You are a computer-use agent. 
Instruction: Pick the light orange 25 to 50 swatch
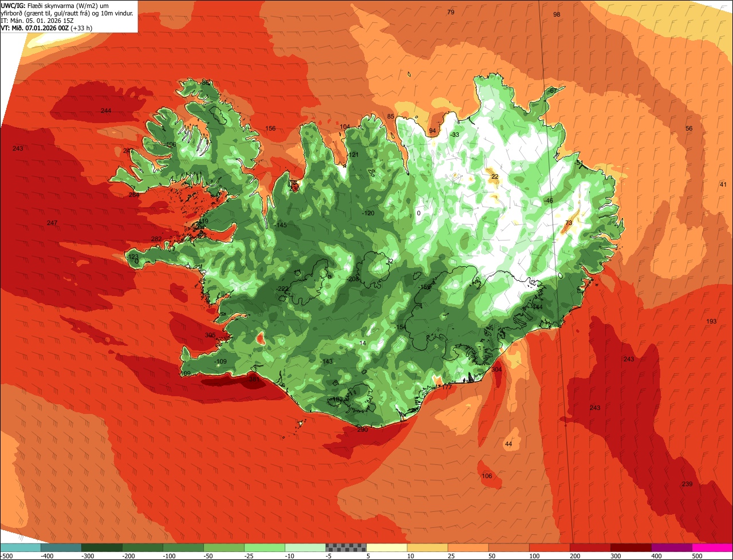click(x=468, y=547)
